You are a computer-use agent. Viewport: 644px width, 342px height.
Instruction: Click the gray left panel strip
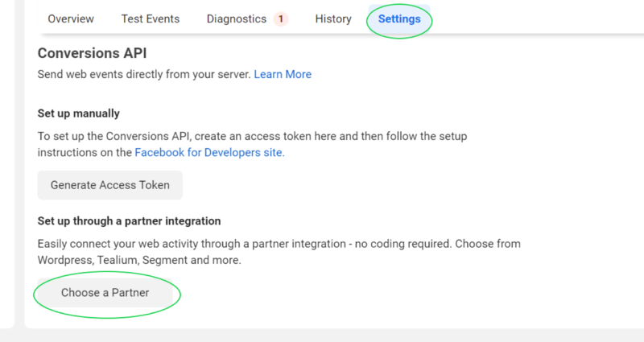pos(7,161)
